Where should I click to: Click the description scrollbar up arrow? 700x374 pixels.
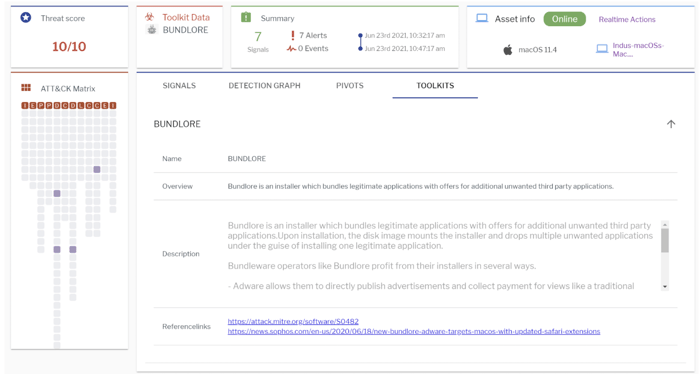point(665,224)
